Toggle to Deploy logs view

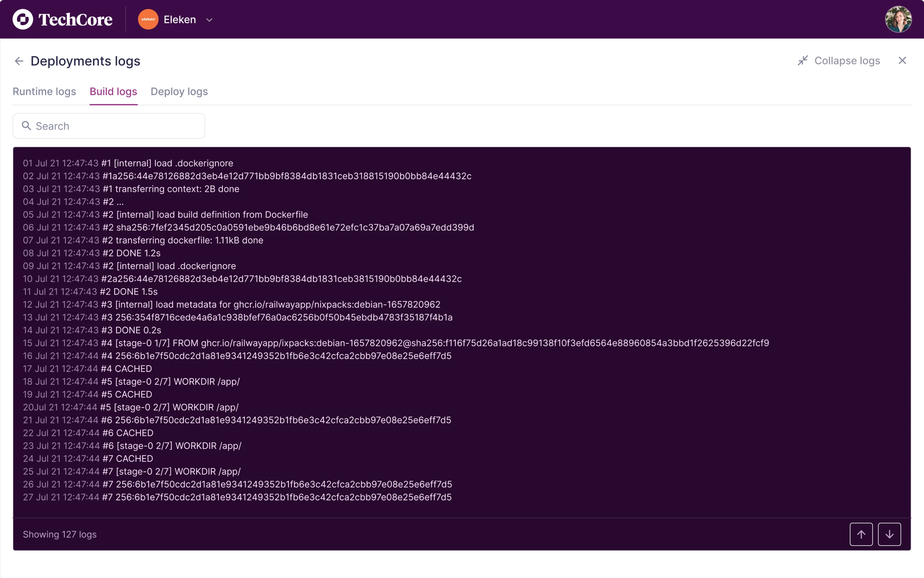[179, 92]
